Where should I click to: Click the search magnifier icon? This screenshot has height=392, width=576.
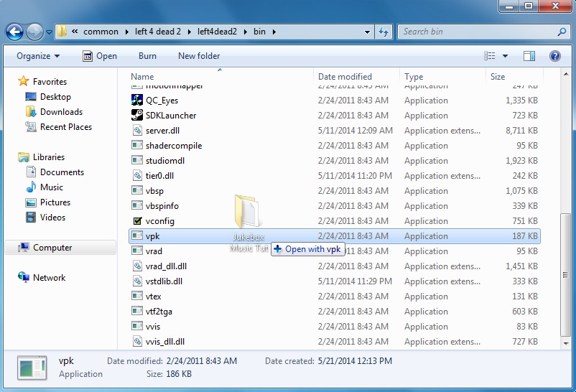click(x=562, y=32)
